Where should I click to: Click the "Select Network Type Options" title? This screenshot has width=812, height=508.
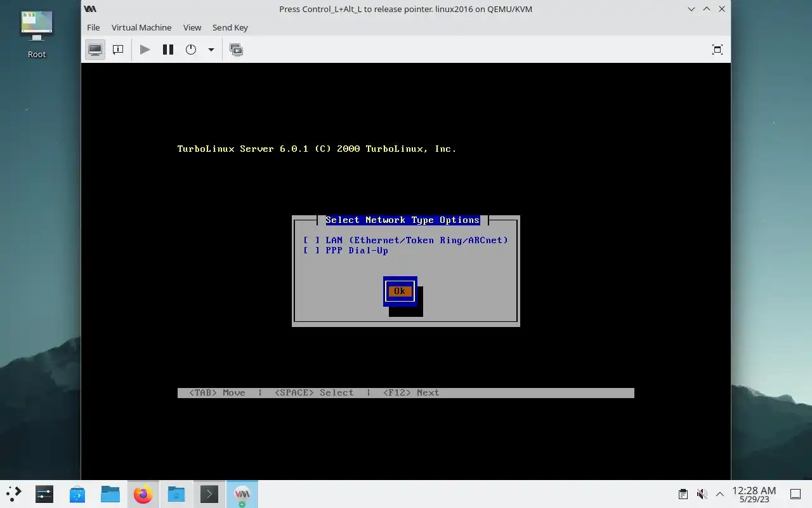(403, 220)
